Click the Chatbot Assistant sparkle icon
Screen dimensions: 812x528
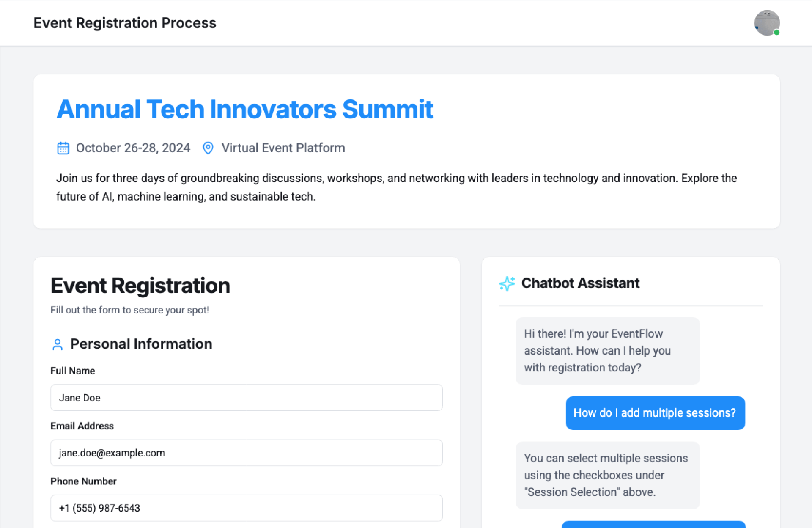coord(507,283)
